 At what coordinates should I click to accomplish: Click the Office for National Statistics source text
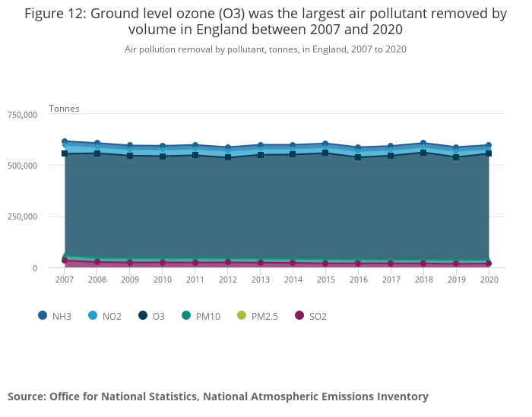click(x=218, y=396)
